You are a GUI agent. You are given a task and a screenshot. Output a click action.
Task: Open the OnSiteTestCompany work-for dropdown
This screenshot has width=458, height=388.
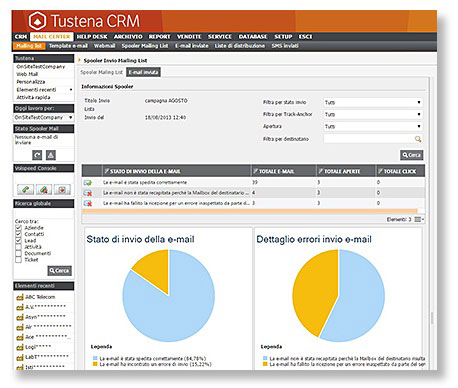pyautogui.click(x=44, y=117)
